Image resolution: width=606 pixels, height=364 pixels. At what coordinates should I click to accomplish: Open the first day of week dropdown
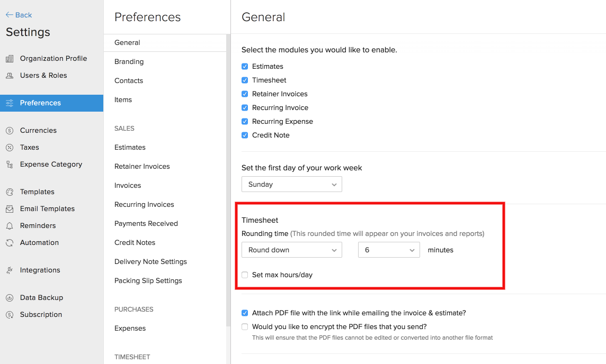291,184
